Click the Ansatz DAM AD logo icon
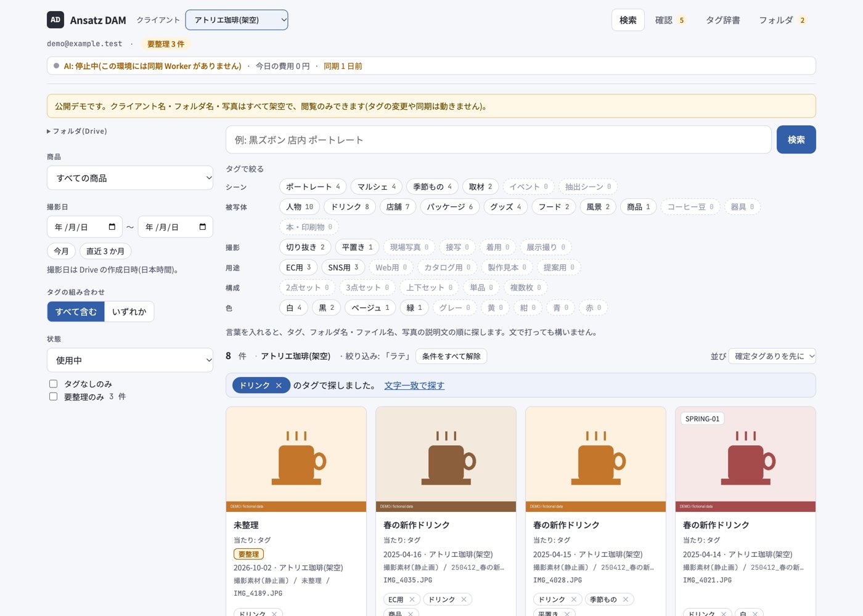This screenshot has height=616, width=863. [x=55, y=20]
